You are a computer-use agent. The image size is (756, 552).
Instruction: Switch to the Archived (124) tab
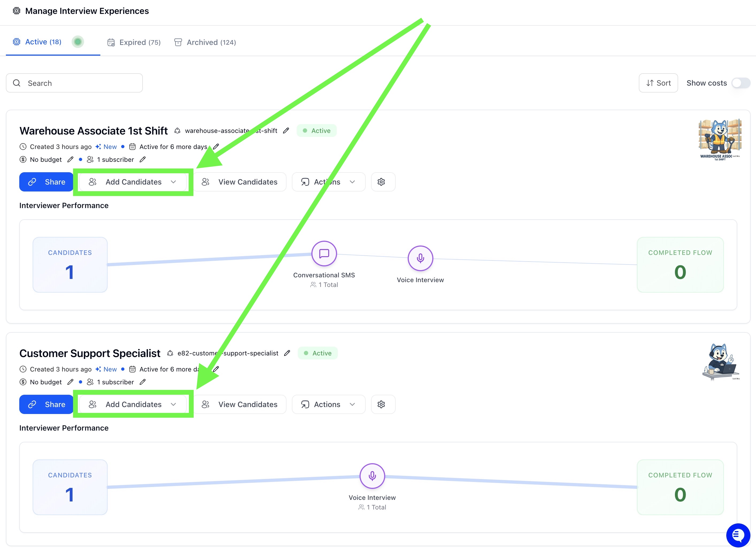[205, 42]
